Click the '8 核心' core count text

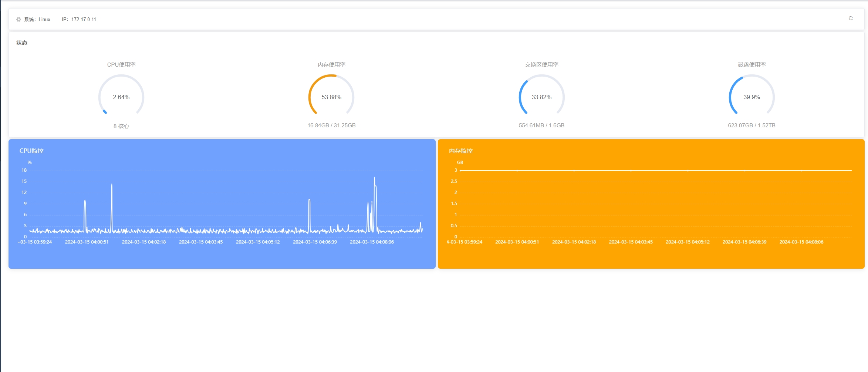tap(121, 126)
